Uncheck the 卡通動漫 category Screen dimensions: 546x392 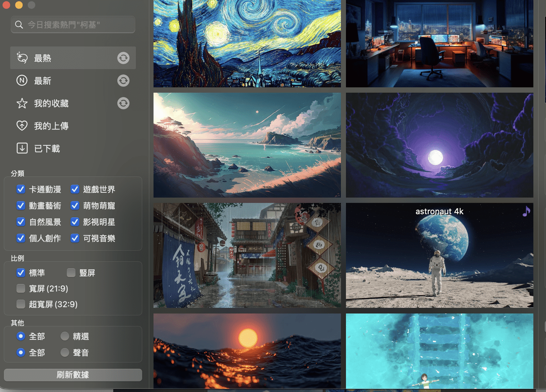tap(20, 189)
